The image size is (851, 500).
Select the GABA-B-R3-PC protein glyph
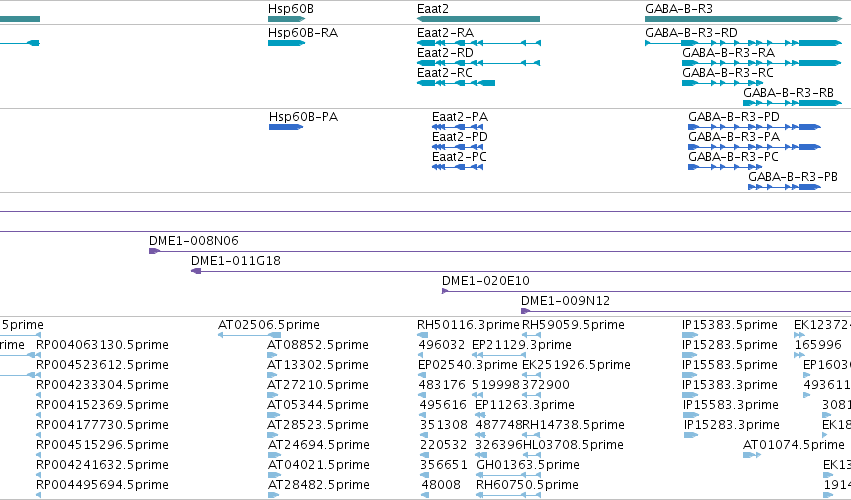(725, 167)
